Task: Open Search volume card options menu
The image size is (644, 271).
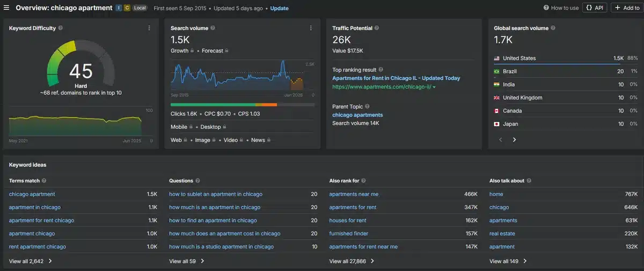Action: tap(311, 28)
